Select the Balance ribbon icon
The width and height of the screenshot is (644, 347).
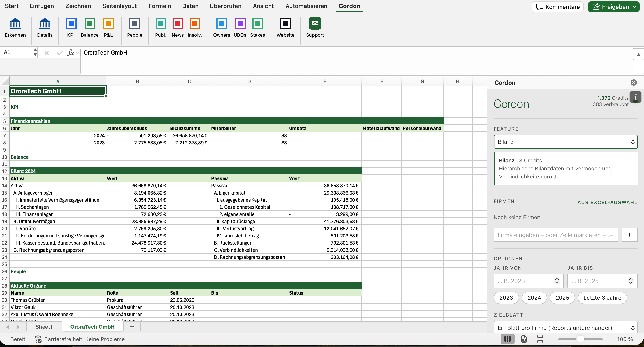click(x=90, y=23)
